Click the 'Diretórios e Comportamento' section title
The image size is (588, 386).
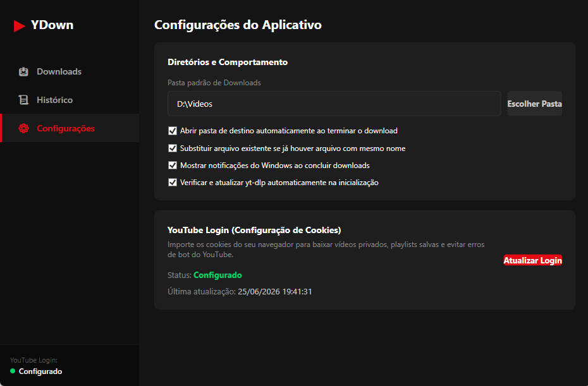click(228, 62)
